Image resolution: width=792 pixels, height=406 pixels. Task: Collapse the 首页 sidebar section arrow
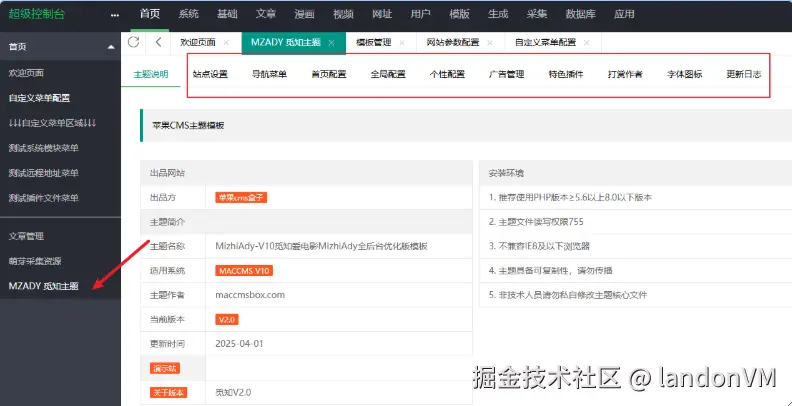111,47
